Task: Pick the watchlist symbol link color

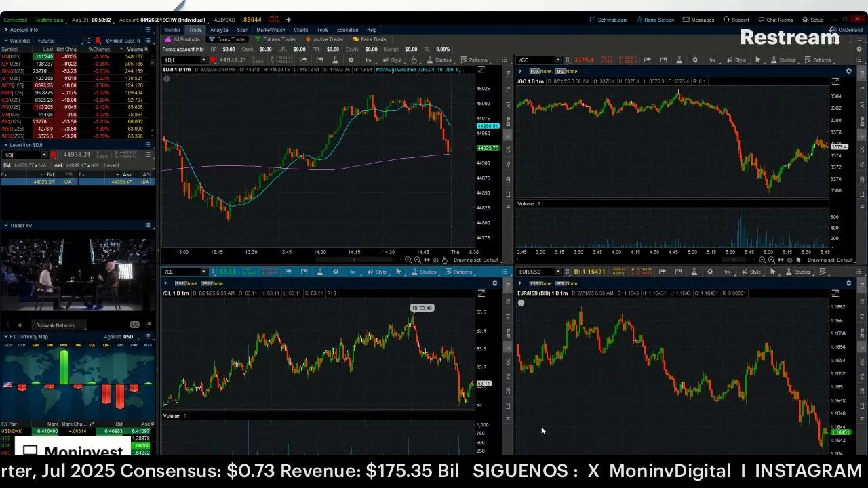Action: [x=98, y=41]
